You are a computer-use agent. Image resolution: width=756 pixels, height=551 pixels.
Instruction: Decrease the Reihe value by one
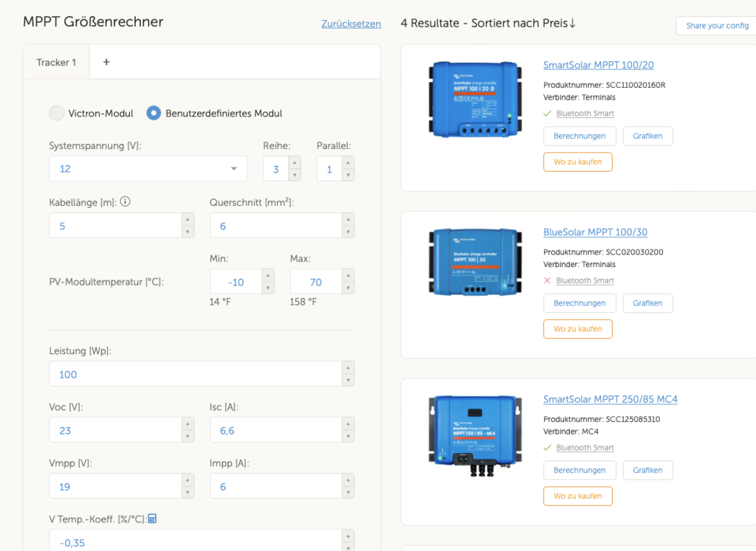[295, 175]
